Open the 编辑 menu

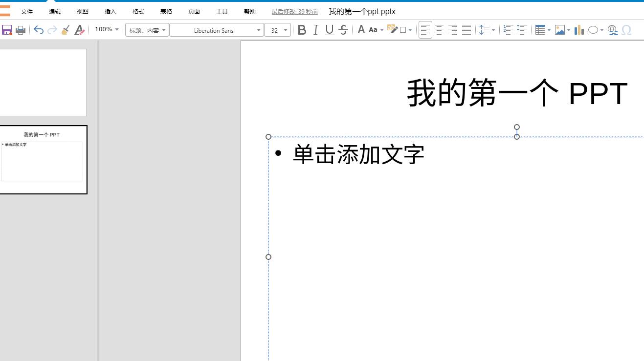tap(55, 11)
